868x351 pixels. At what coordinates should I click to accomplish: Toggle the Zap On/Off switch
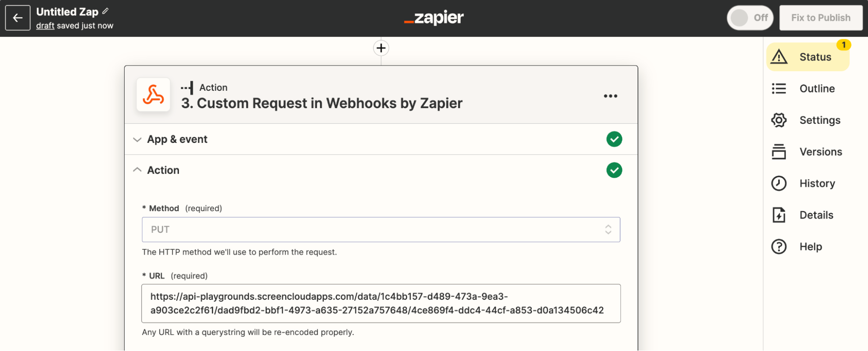pyautogui.click(x=750, y=18)
